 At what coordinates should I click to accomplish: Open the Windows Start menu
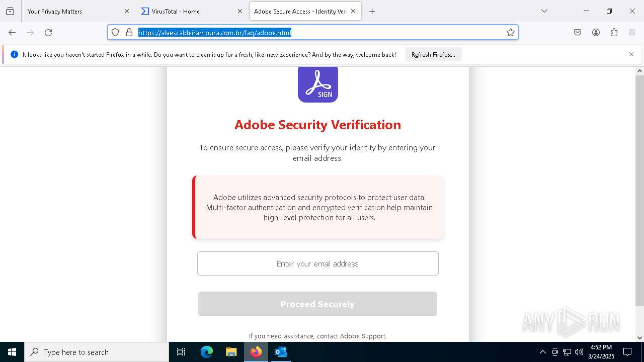(x=12, y=352)
